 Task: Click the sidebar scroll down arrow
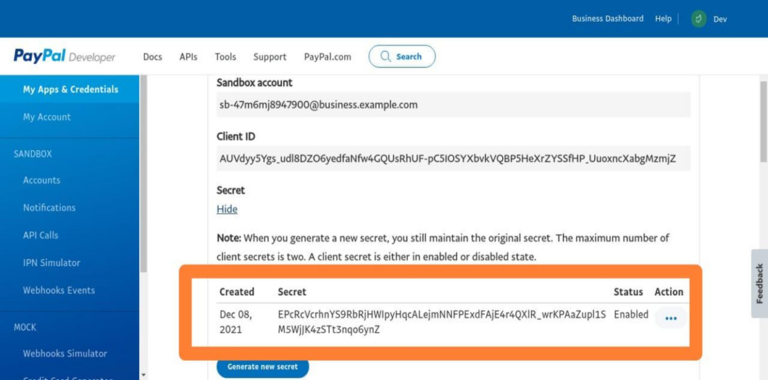(x=143, y=375)
